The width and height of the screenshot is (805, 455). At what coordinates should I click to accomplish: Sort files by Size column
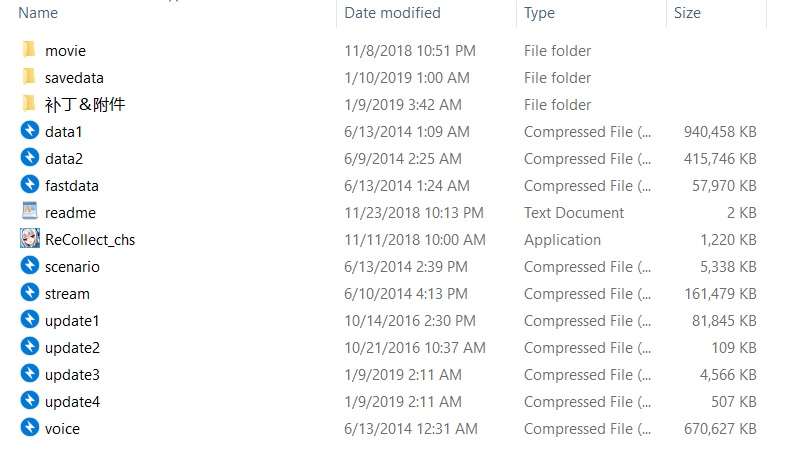(687, 13)
